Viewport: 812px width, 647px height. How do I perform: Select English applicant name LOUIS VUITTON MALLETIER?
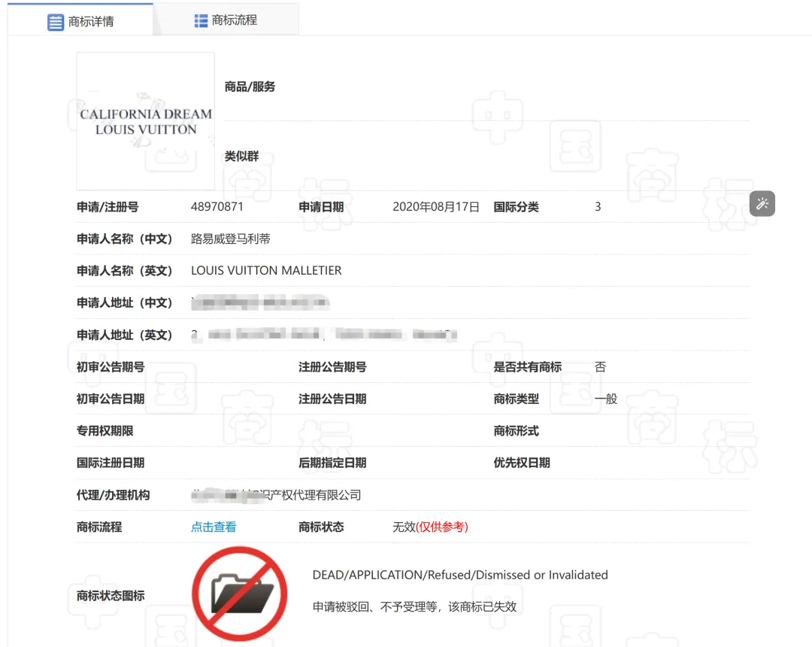(266, 270)
